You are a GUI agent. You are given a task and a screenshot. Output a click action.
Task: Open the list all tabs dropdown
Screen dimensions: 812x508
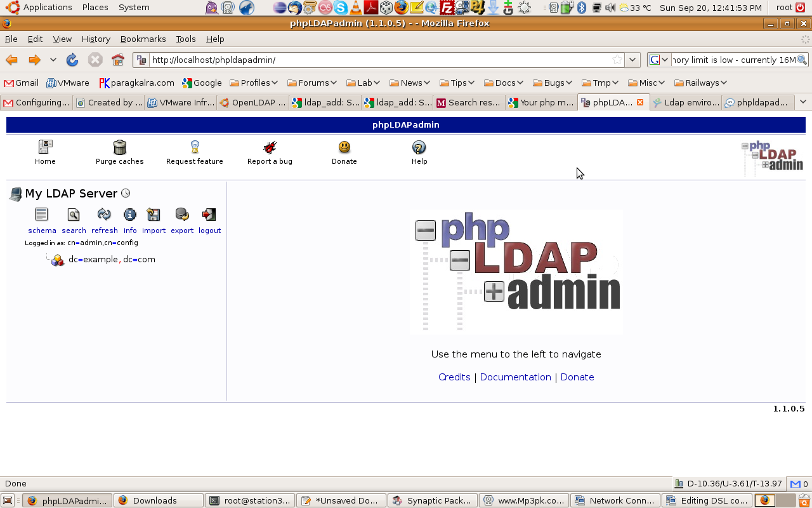802,102
